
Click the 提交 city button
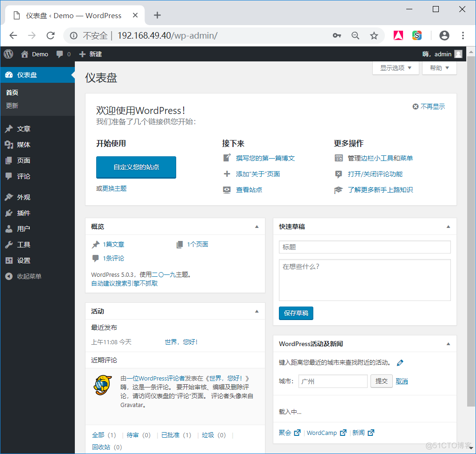point(381,381)
